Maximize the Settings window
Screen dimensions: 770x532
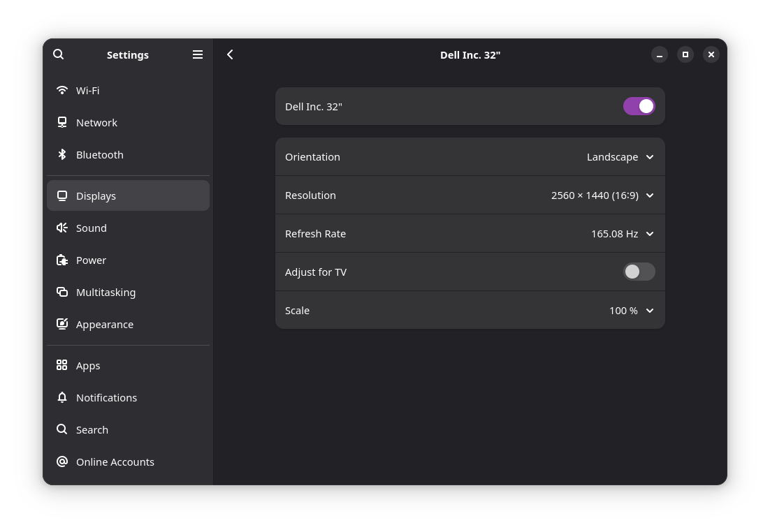[x=685, y=54]
